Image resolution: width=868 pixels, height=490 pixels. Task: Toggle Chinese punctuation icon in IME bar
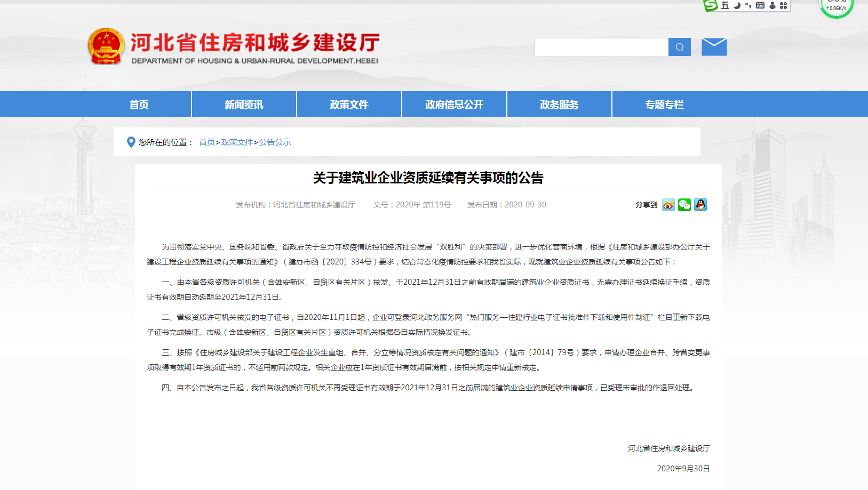pos(748,5)
